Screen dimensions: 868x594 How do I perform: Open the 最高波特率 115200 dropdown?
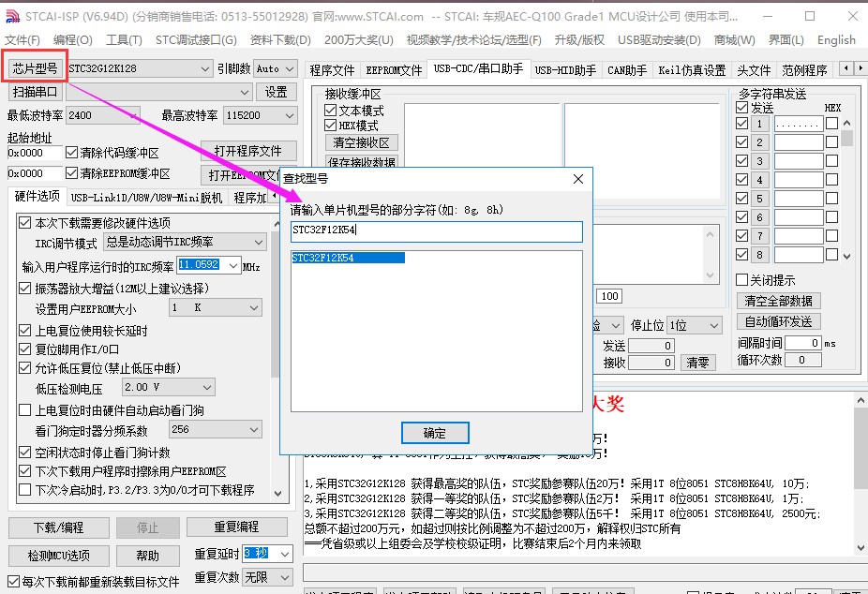(x=261, y=115)
